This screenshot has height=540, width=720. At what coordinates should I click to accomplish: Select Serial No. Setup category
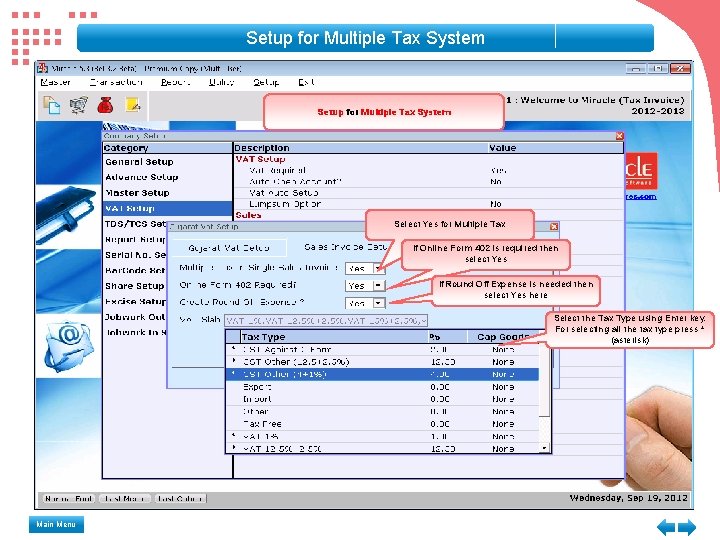pos(135,255)
